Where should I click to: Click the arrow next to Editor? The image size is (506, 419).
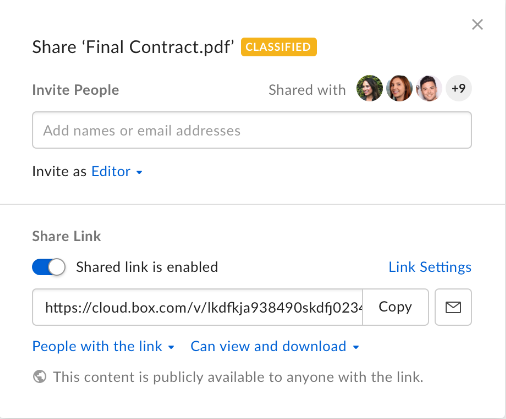click(x=139, y=172)
